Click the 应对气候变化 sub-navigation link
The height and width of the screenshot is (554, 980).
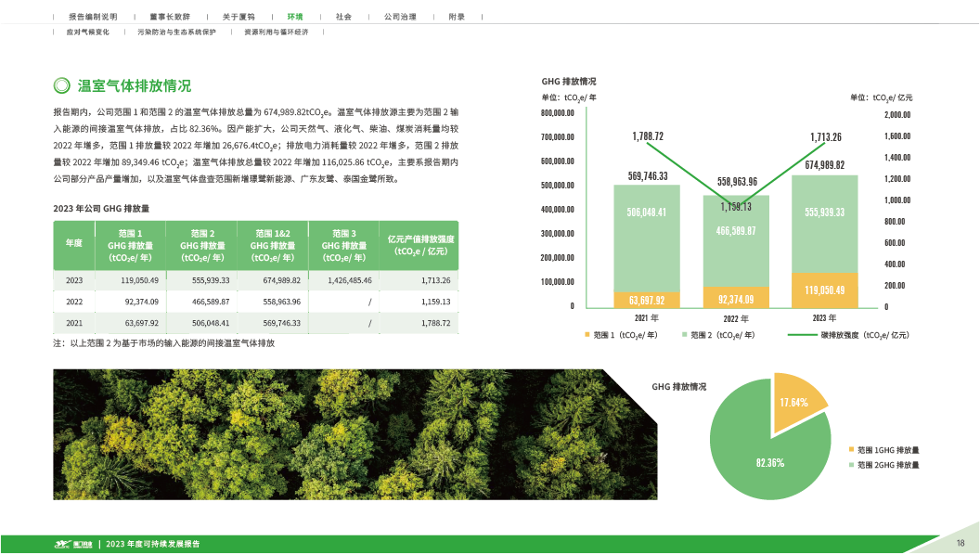click(87, 32)
